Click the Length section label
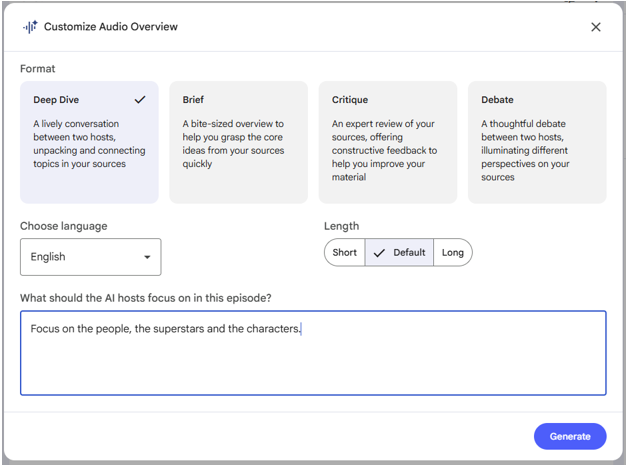This screenshot has width=629, height=465. [x=341, y=226]
